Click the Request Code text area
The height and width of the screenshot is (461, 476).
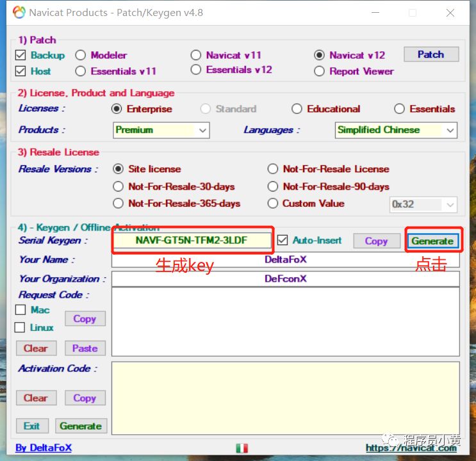click(x=285, y=321)
